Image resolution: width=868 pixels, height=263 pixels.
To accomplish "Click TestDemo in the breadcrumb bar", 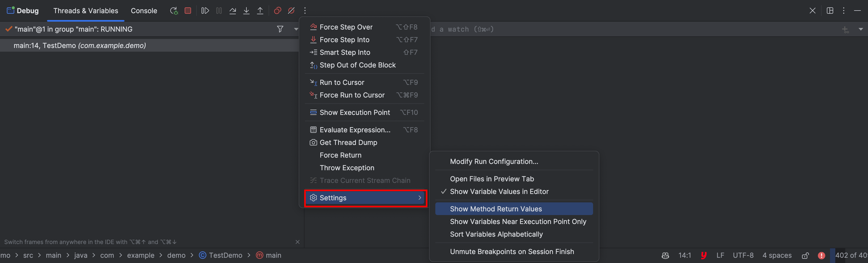I will point(225,255).
